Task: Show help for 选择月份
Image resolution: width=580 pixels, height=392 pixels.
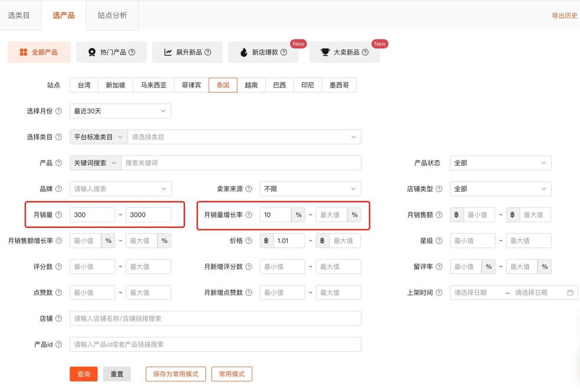Action: pos(58,111)
